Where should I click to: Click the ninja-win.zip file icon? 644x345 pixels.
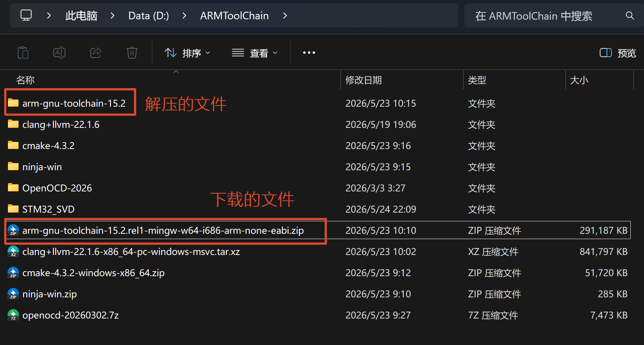[13, 294]
